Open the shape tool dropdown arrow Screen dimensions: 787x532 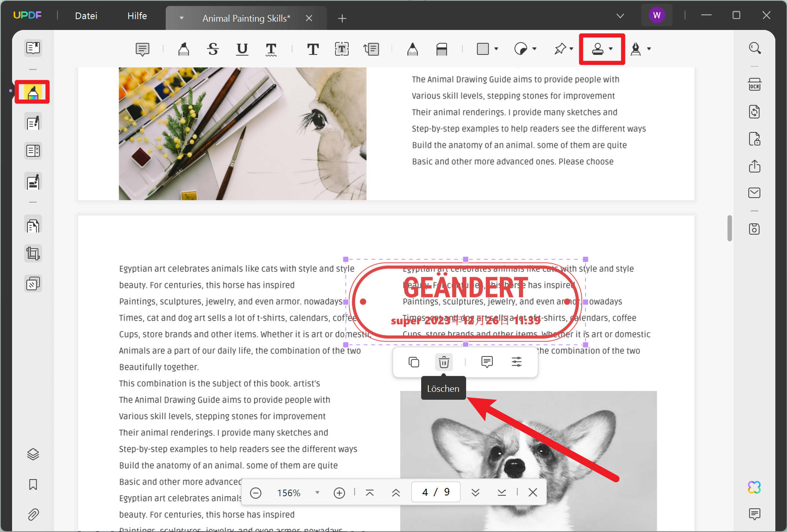[496, 49]
